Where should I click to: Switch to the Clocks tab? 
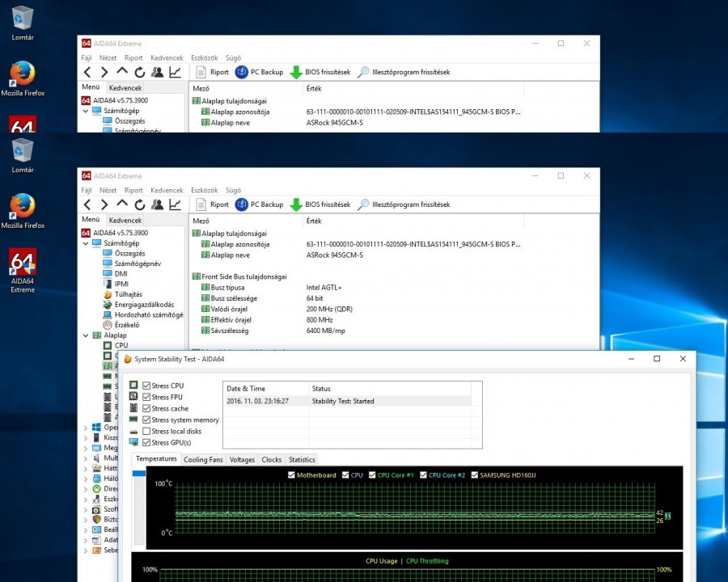click(x=271, y=459)
